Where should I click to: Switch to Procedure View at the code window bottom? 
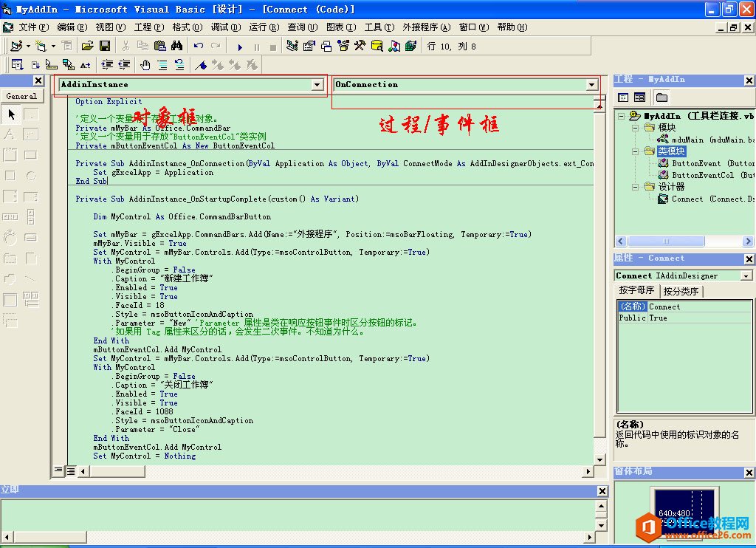coord(58,470)
